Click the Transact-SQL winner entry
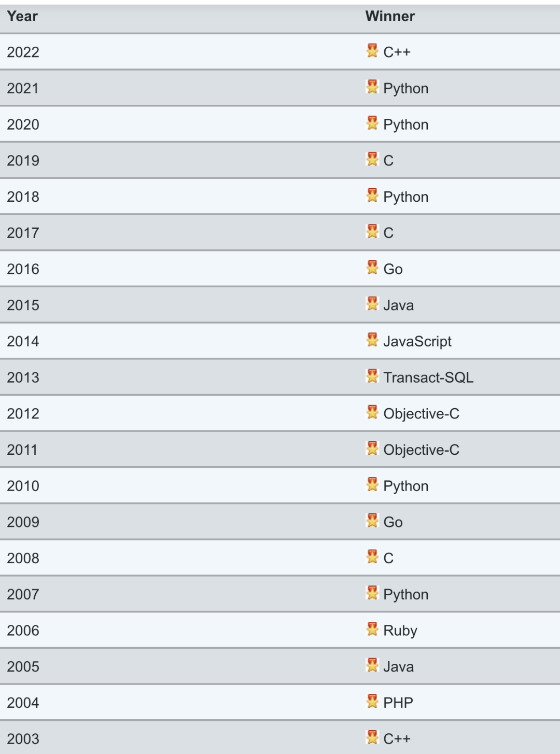Image resolution: width=560 pixels, height=754 pixels. (428, 378)
